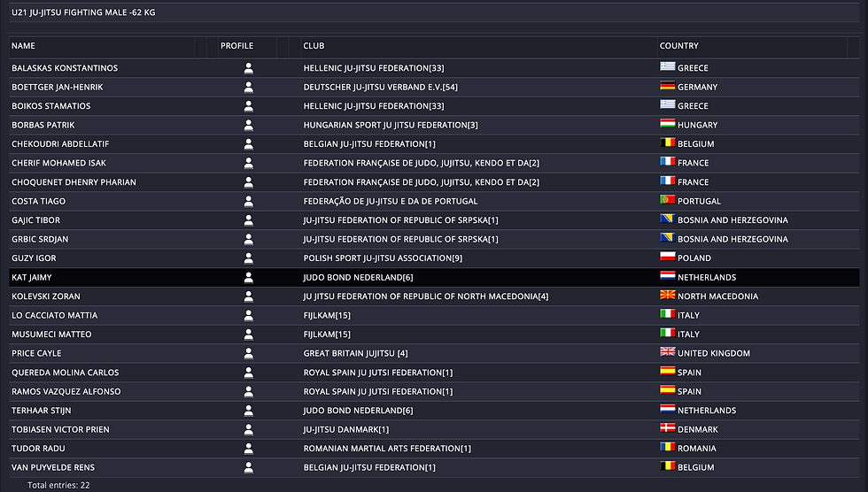The image size is (868, 492).
Task: Sort by Club column header
Action: (314, 46)
